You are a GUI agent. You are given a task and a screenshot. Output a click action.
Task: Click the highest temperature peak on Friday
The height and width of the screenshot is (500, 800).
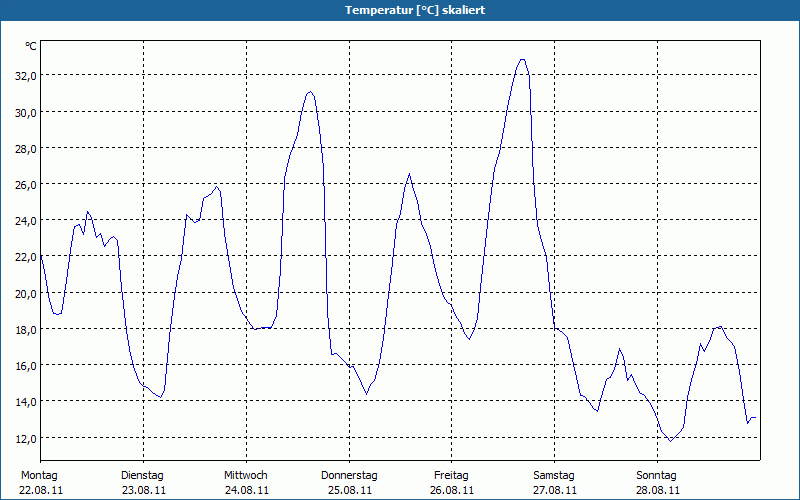[522, 60]
